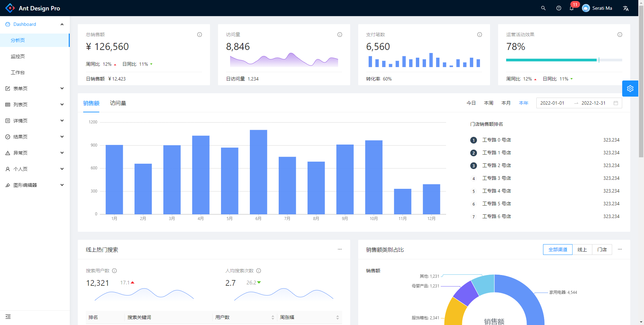Open more options on 线上热门搜索 card
Screen dimensions: 644x325
339,249
